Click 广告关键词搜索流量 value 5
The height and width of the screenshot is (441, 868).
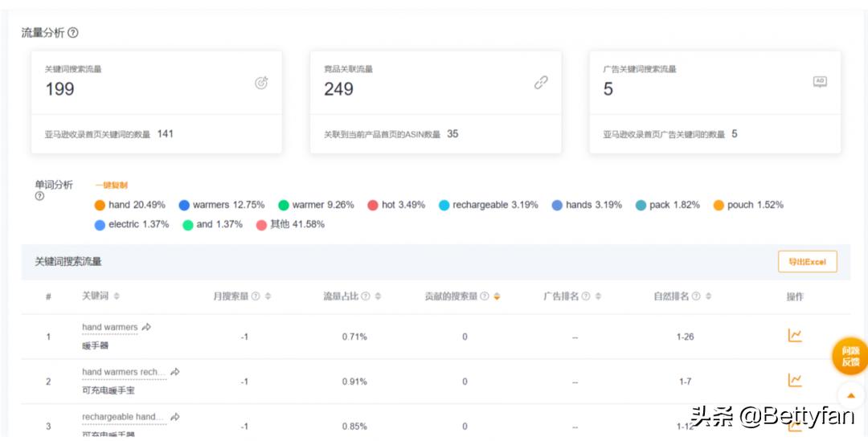tap(608, 89)
